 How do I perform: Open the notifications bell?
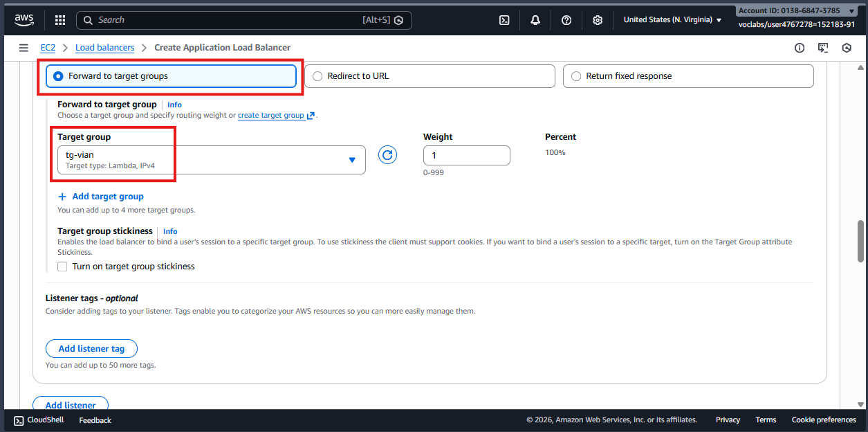[x=535, y=20]
